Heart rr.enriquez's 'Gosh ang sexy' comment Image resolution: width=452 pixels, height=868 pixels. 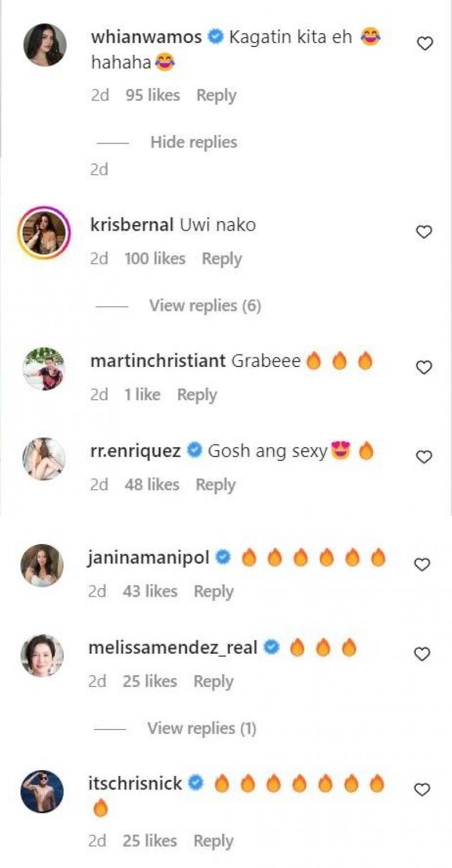click(x=424, y=457)
